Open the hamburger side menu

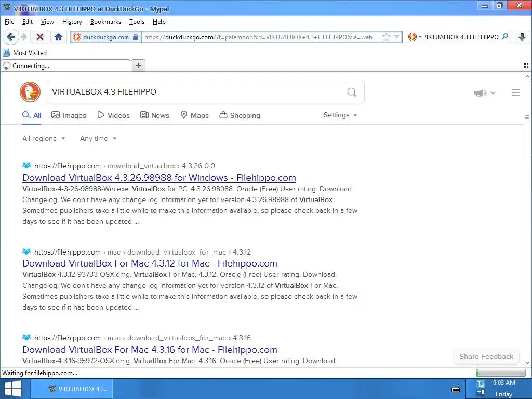tap(515, 92)
